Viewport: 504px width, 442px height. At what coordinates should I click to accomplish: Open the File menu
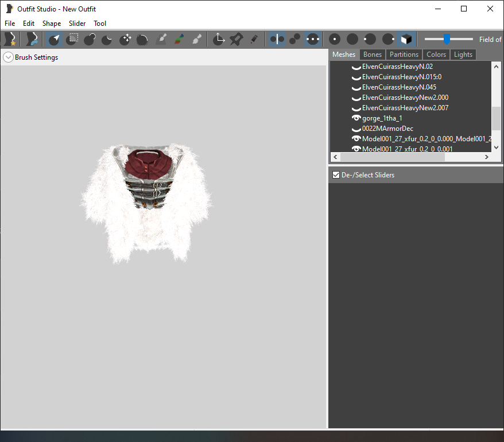point(10,24)
